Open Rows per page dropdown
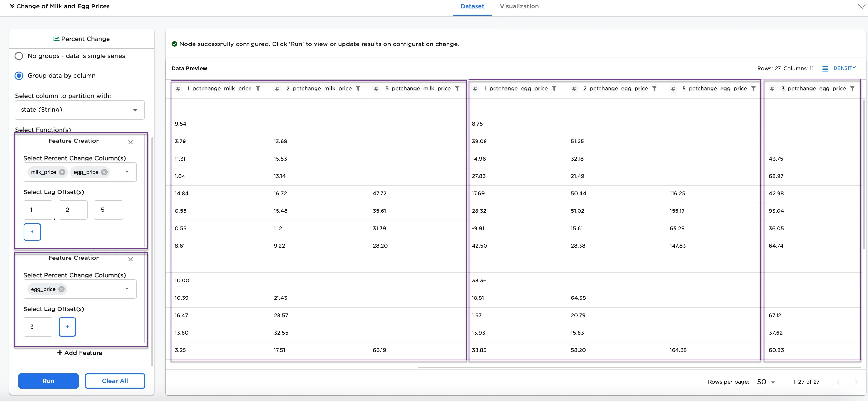The image size is (868, 401). pos(766,382)
